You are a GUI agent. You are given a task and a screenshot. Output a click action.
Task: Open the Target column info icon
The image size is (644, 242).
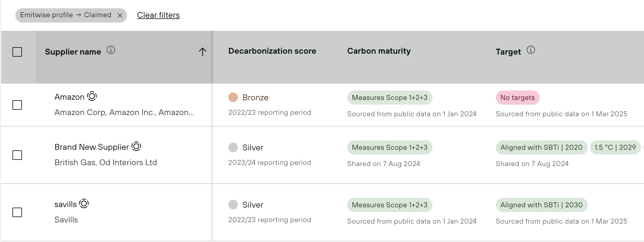[531, 50]
